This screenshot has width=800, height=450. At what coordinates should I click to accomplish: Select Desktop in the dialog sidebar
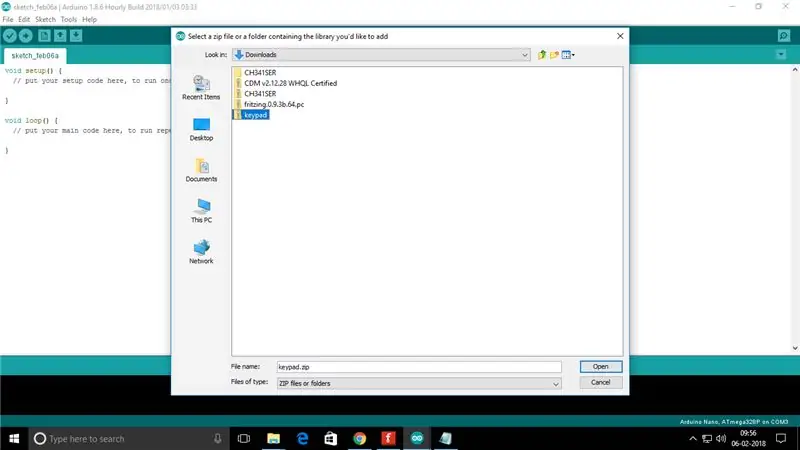[x=201, y=129]
